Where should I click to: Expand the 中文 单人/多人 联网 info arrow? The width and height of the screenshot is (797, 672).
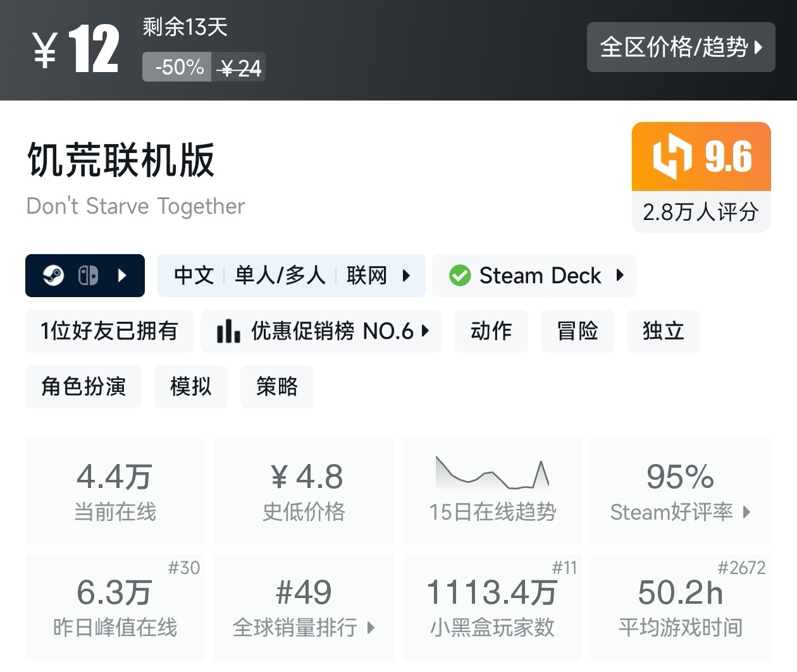[x=406, y=276]
